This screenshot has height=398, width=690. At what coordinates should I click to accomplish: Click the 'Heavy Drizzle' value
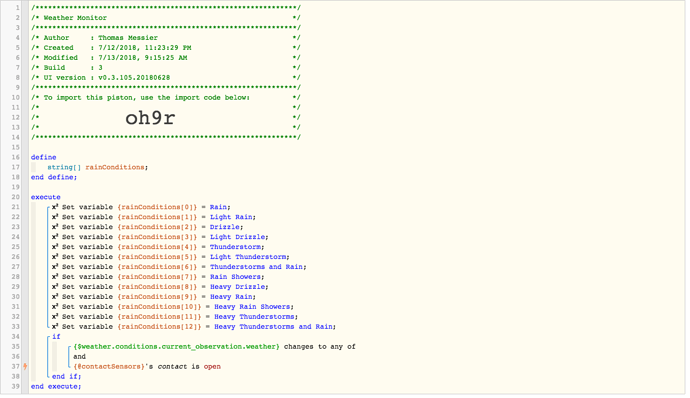(x=238, y=287)
